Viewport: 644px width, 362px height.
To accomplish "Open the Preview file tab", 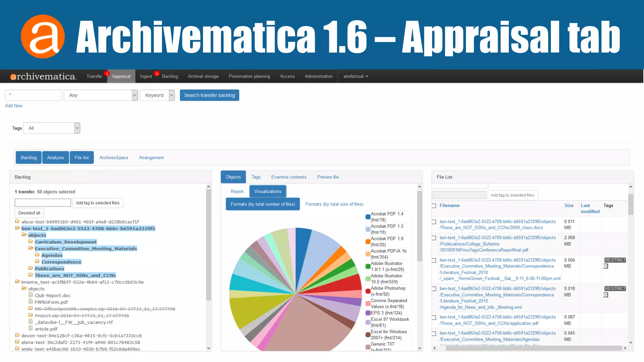I will click(x=328, y=177).
